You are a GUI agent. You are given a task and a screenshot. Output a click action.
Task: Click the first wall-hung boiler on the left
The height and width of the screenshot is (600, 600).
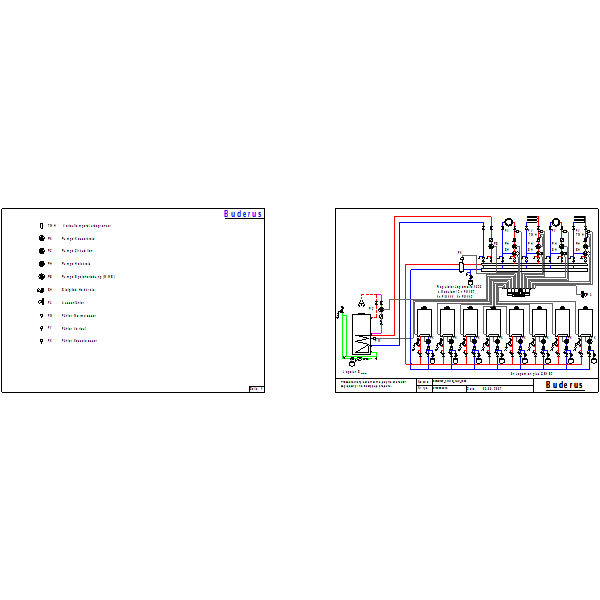pos(424,322)
